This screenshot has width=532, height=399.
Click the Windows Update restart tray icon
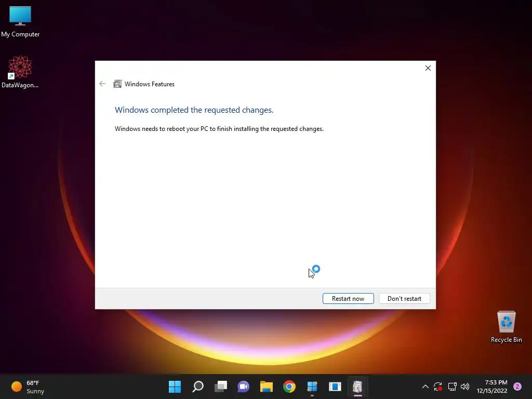[438, 387]
